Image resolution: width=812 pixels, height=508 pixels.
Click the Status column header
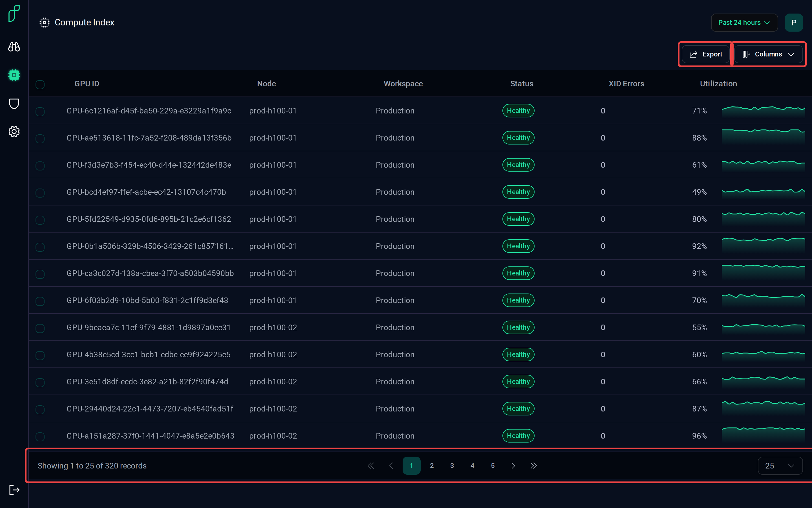click(522, 84)
